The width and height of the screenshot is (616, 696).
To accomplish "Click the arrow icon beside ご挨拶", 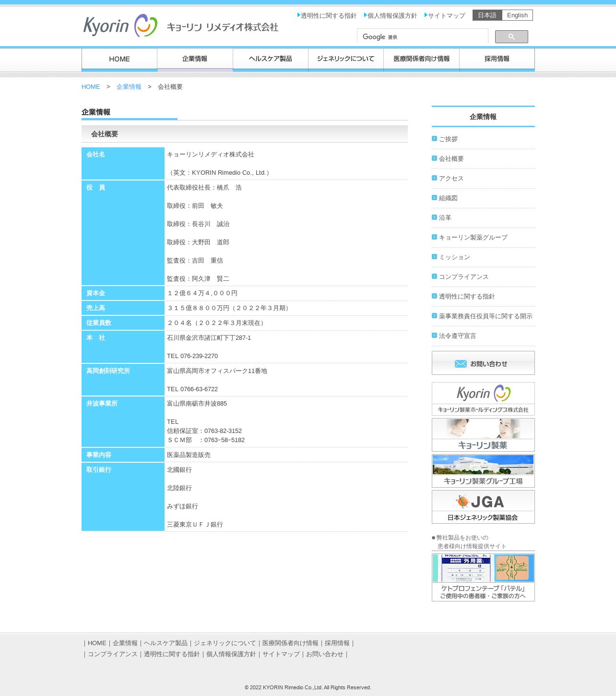I will coord(435,139).
